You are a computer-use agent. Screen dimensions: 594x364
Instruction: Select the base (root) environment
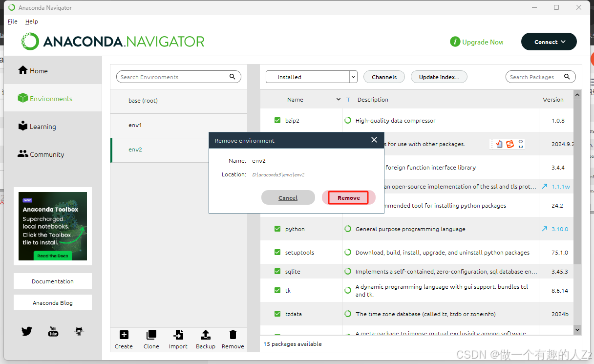click(x=179, y=101)
